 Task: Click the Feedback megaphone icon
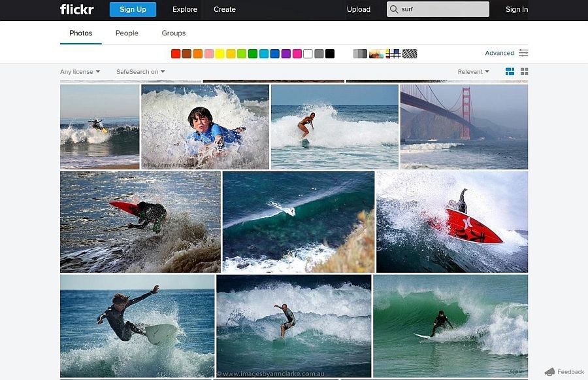click(549, 371)
